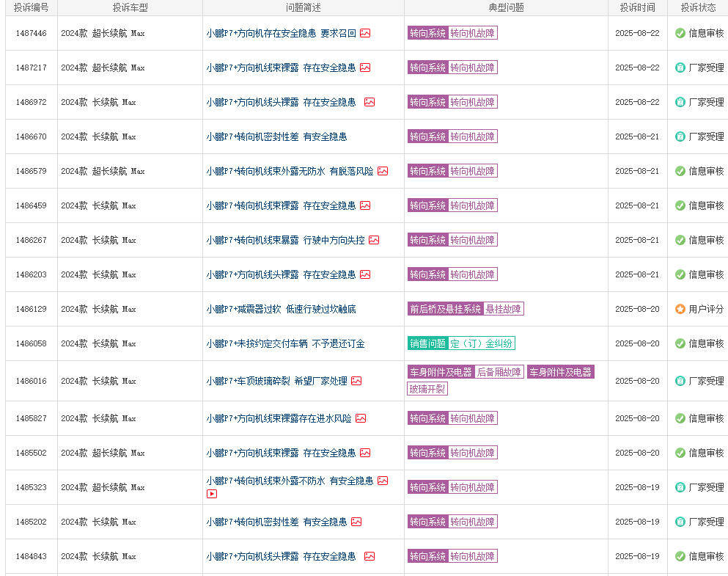
Task: Open complaint 1486670 about 转向机密封性差
Action: tap(276, 136)
